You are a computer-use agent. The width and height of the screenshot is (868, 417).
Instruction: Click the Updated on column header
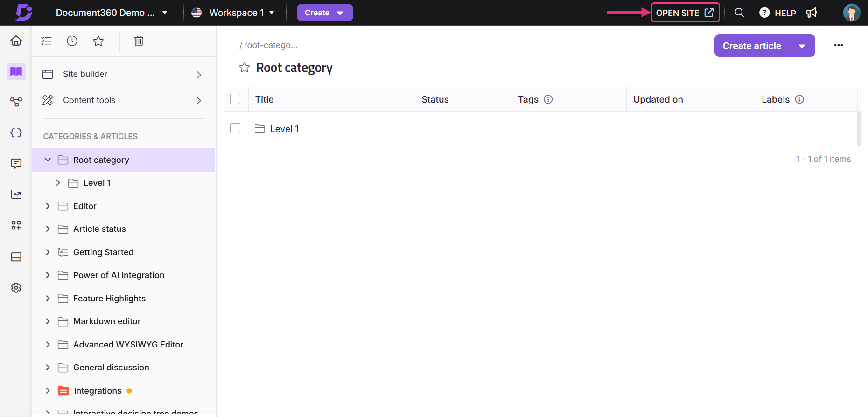coord(658,99)
